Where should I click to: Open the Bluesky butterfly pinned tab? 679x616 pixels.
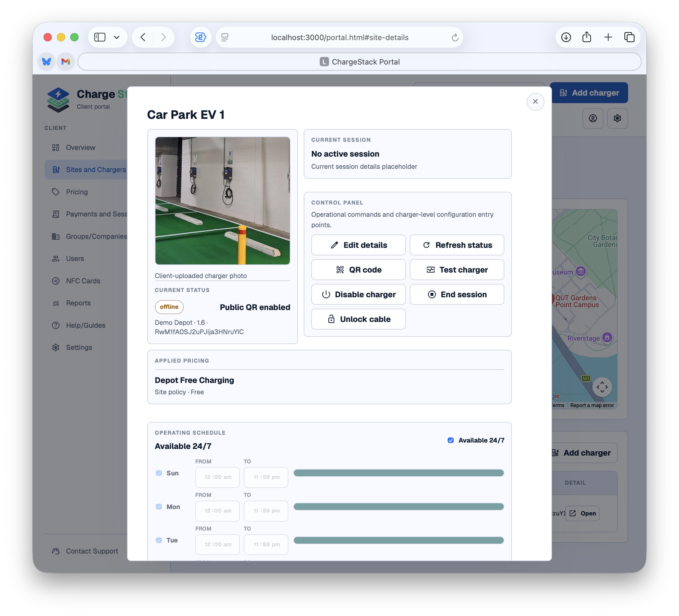47,62
